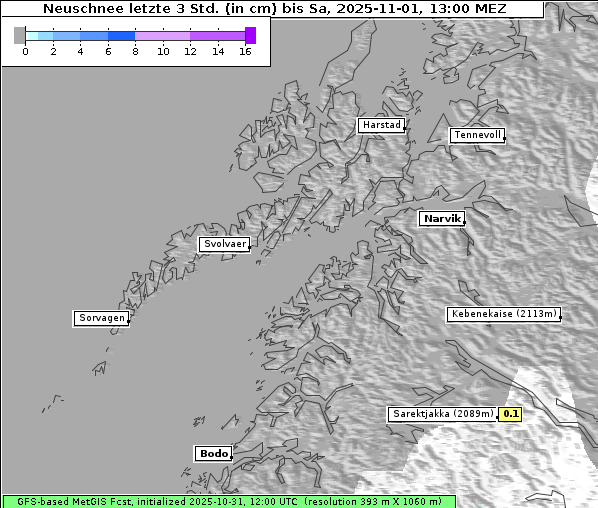The height and width of the screenshot is (508, 598).
Task: Select the Svolvaer location label
Action: coord(225,244)
